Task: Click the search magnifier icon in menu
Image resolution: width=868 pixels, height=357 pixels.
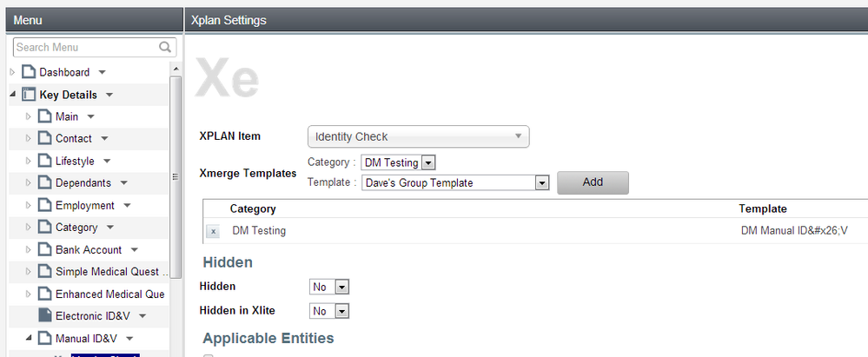Action: click(165, 48)
